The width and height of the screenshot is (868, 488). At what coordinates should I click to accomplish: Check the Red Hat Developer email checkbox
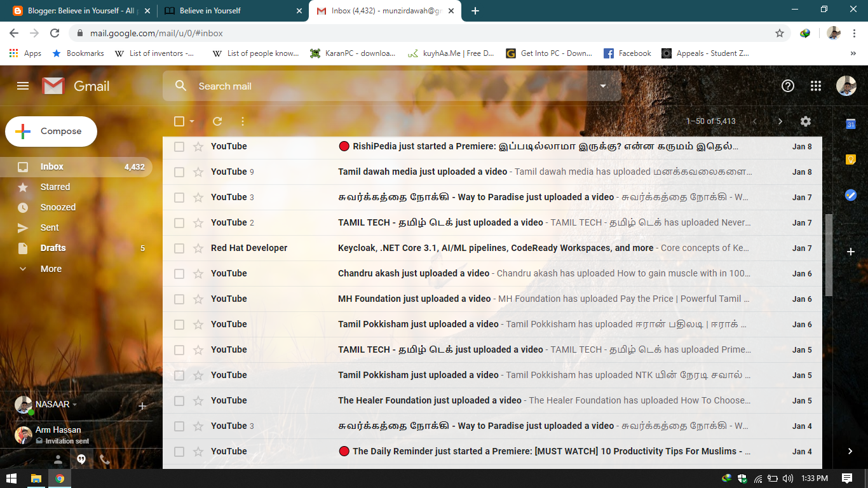tap(179, 248)
